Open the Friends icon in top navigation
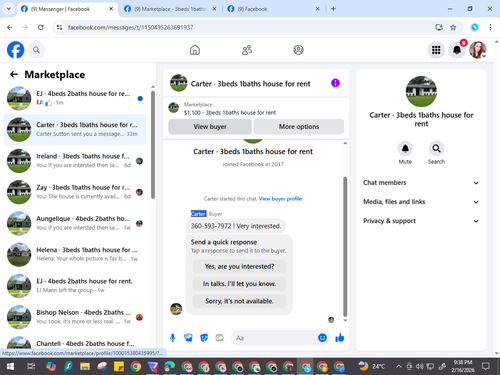This screenshot has height=375, width=500. coord(247,50)
